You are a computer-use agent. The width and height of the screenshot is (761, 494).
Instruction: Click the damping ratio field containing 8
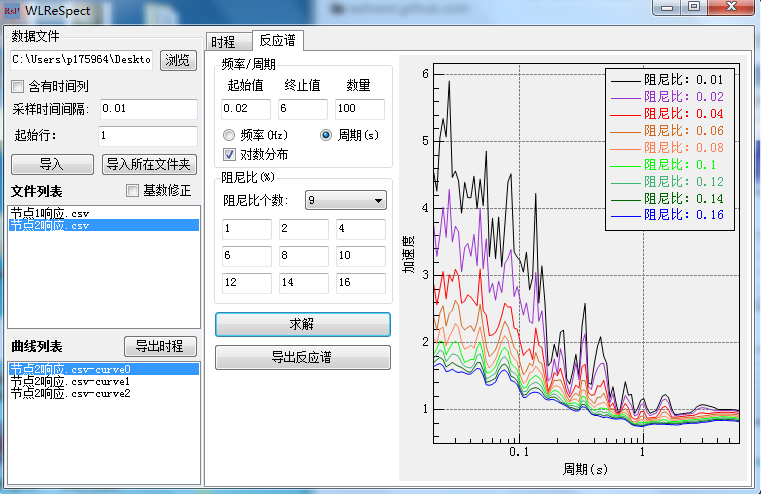pos(304,256)
